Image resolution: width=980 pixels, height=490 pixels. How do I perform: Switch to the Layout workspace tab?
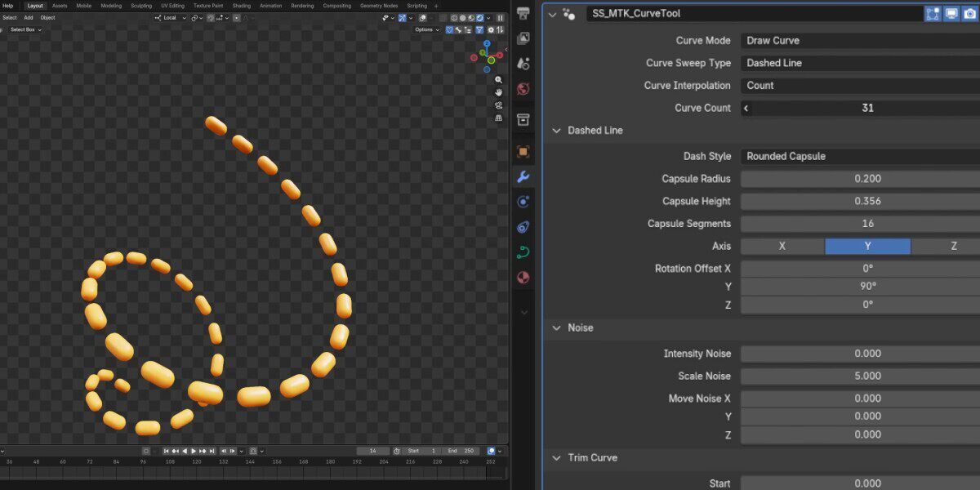pyautogui.click(x=35, y=6)
